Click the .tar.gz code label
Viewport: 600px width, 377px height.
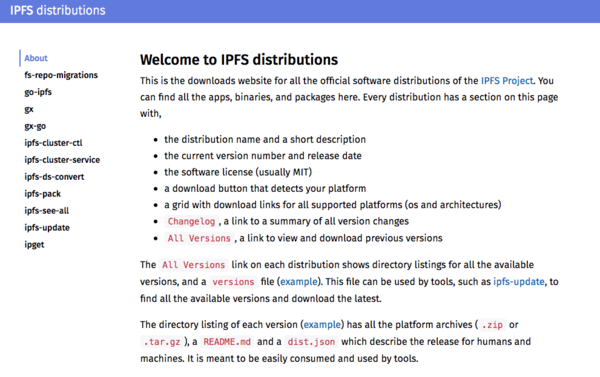coord(162,342)
